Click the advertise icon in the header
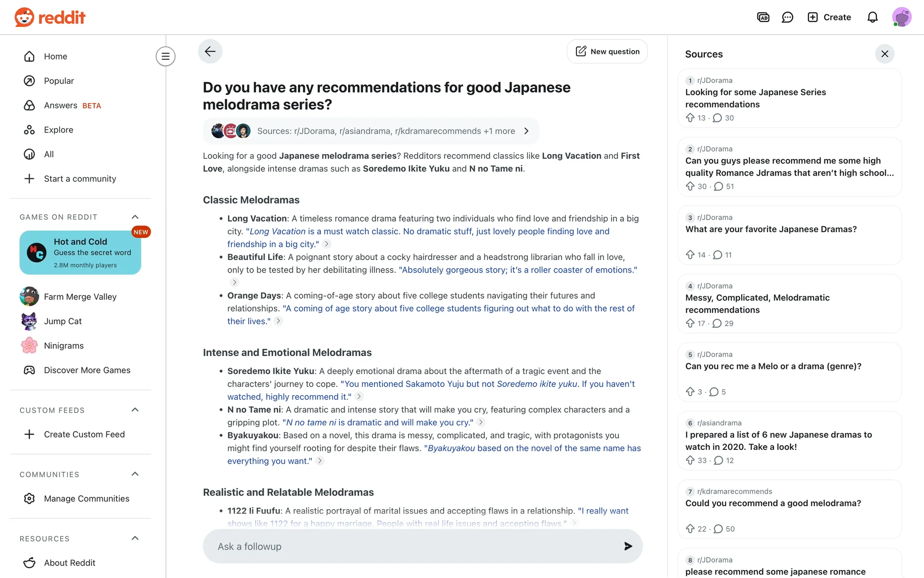Screen dimensions: 924x578 coord(763,17)
